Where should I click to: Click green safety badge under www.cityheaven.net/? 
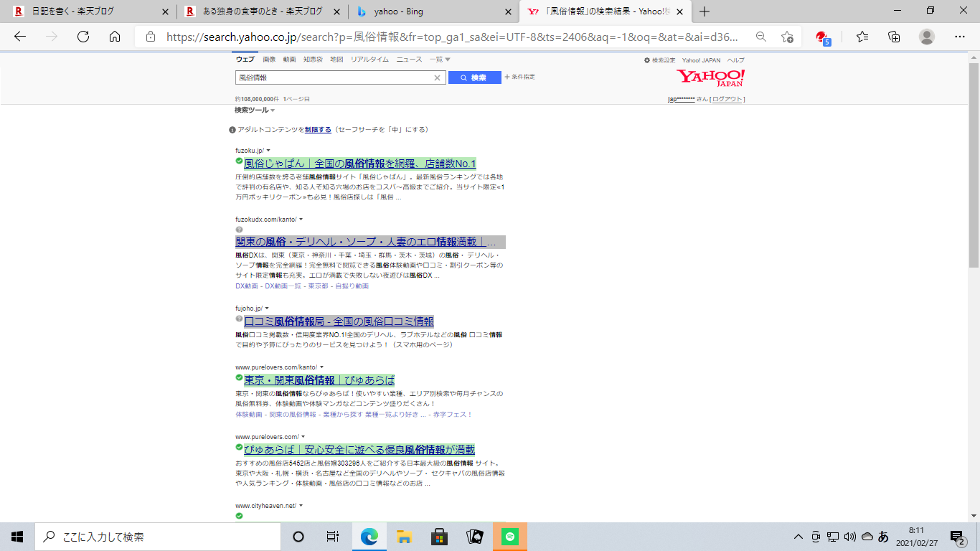(239, 516)
